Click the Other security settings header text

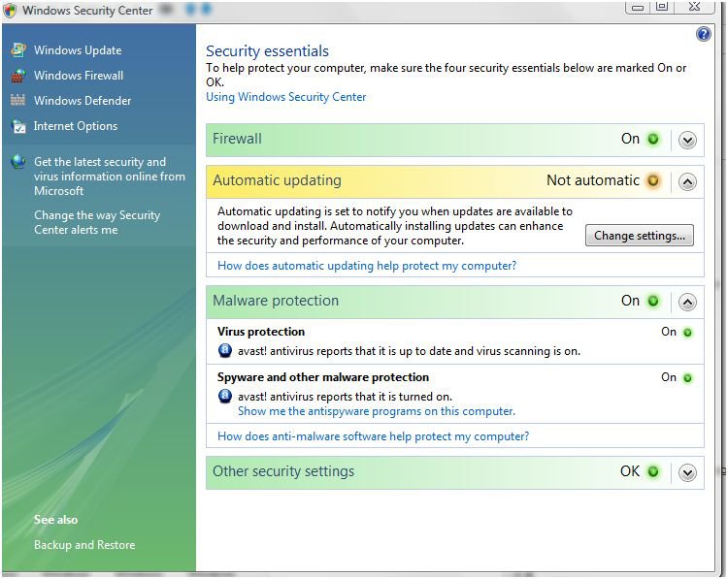283,471
